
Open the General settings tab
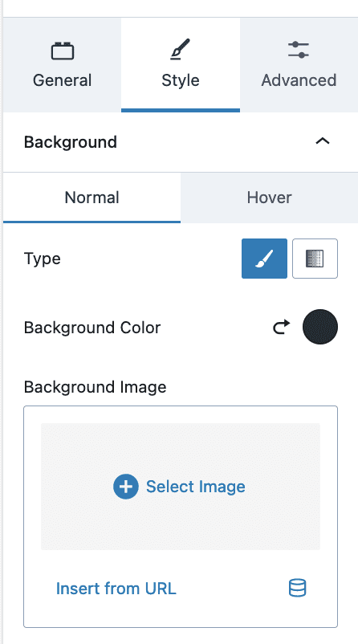click(x=63, y=65)
